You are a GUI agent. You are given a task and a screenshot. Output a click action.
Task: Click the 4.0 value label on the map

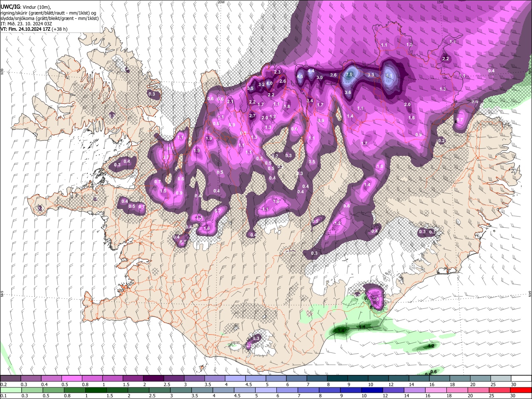point(269,83)
